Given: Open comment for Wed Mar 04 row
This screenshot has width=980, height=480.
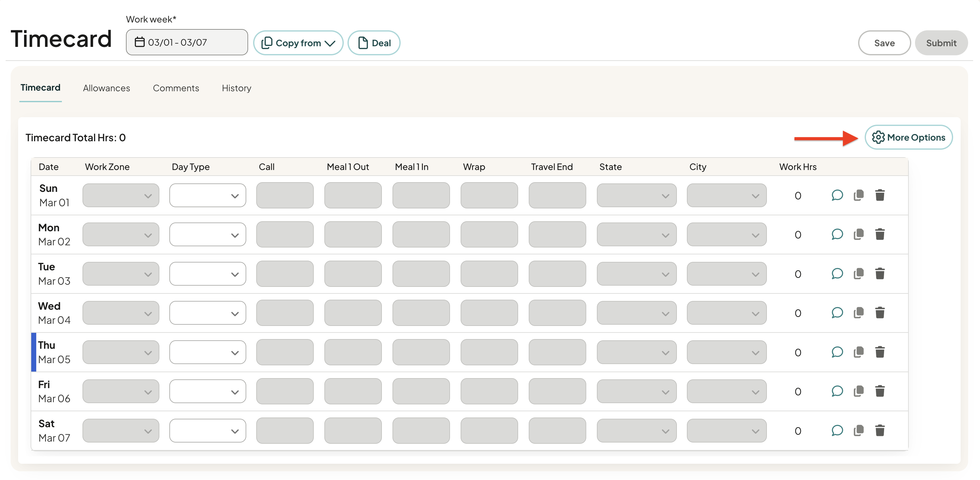Looking at the screenshot, I should coord(837,312).
